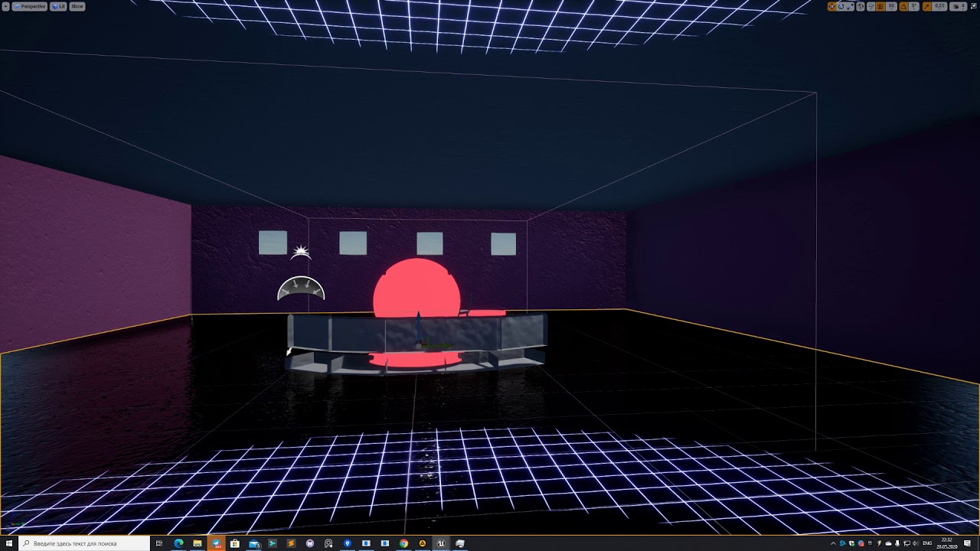This screenshot has height=551, width=980.
Task: Open Task View on the taskbar
Action: [x=159, y=543]
